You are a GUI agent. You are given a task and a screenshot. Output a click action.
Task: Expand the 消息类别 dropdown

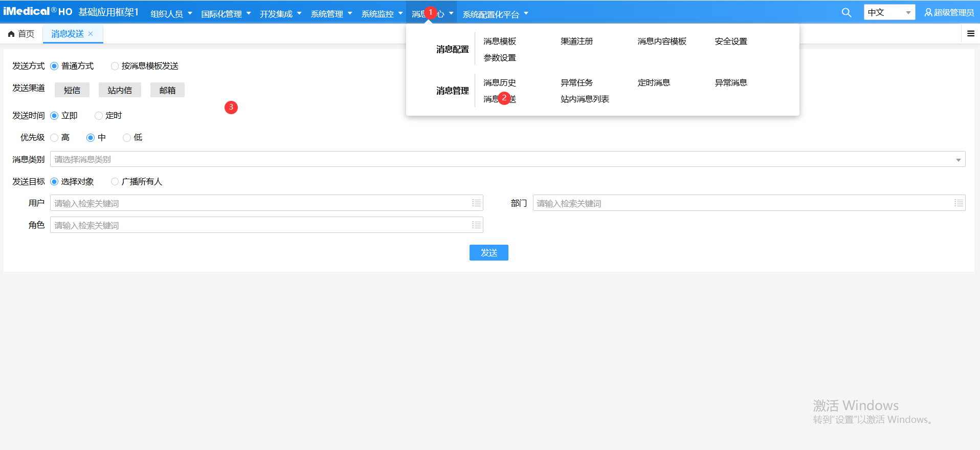pyautogui.click(x=958, y=160)
